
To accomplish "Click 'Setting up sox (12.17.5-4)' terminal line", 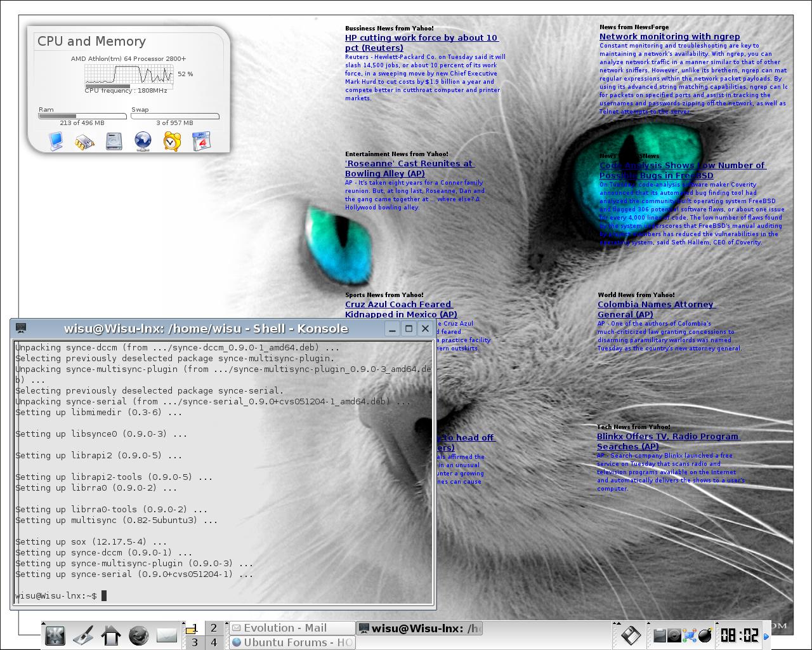I will click(x=91, y=541).
